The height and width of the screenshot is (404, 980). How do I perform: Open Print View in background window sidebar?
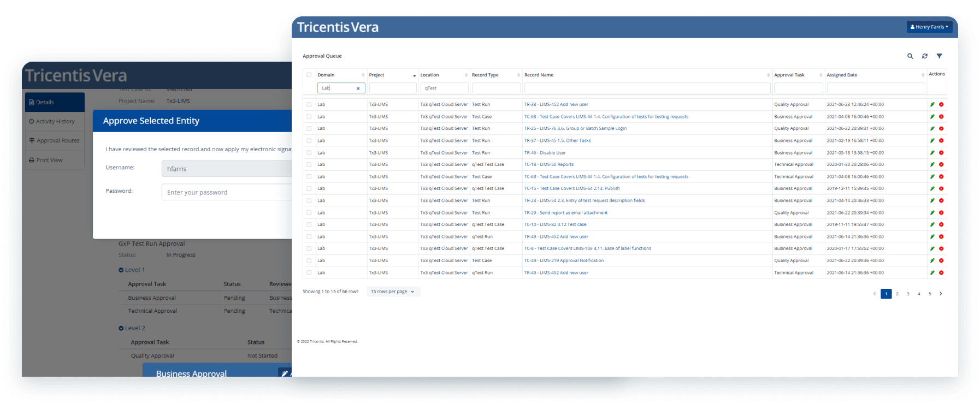pos(55,160)
